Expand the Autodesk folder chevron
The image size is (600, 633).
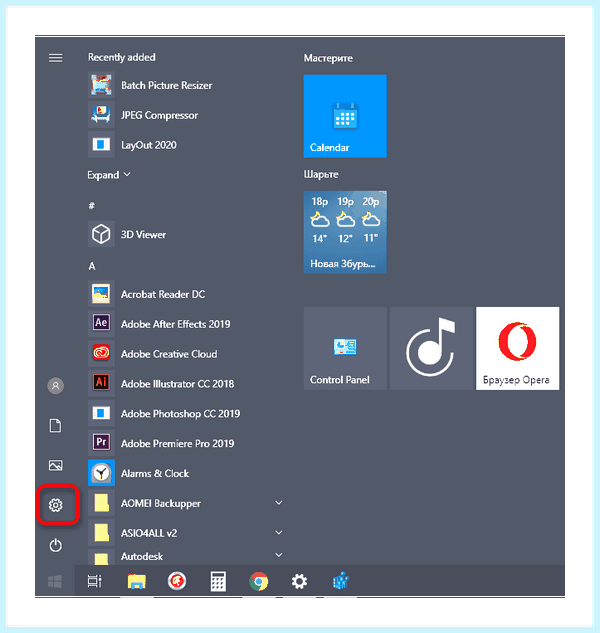279,555
